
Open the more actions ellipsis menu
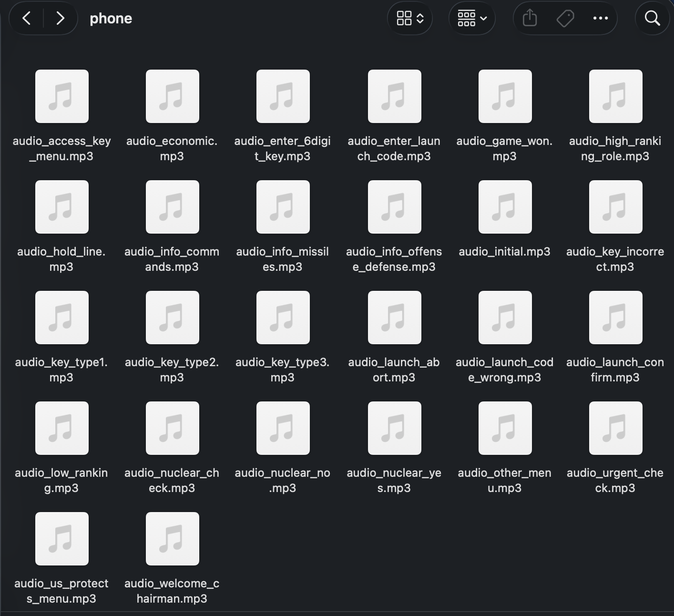pos(600,19)
